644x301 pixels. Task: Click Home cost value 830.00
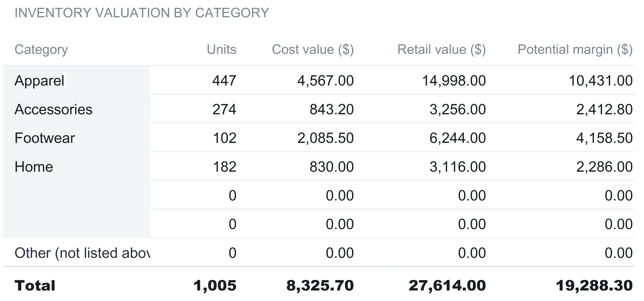click(332, 167)
